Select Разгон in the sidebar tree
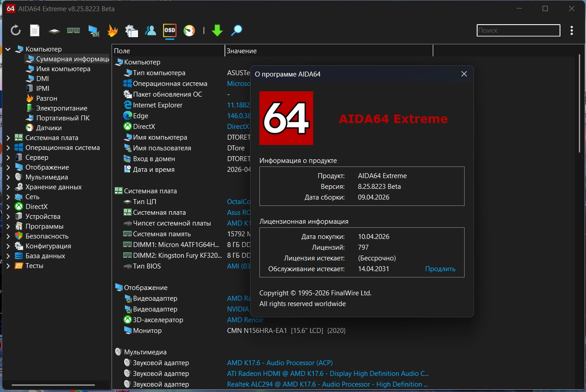This screenshot has width=586, height=392. (x=47, y=98)
